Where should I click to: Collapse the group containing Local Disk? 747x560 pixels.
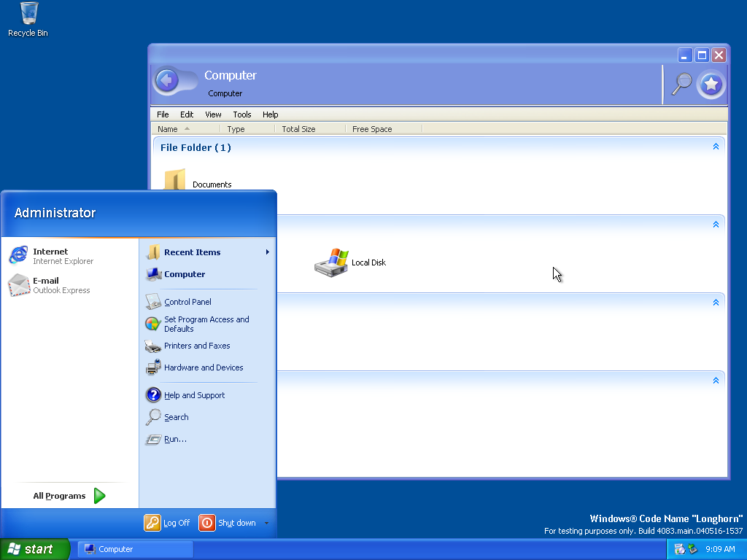(x=716, y=225)
